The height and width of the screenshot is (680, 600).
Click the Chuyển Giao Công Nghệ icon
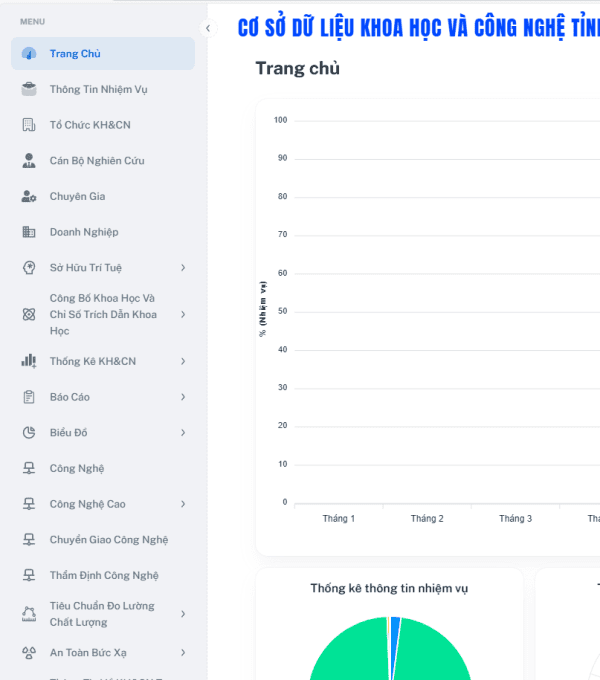29,539
